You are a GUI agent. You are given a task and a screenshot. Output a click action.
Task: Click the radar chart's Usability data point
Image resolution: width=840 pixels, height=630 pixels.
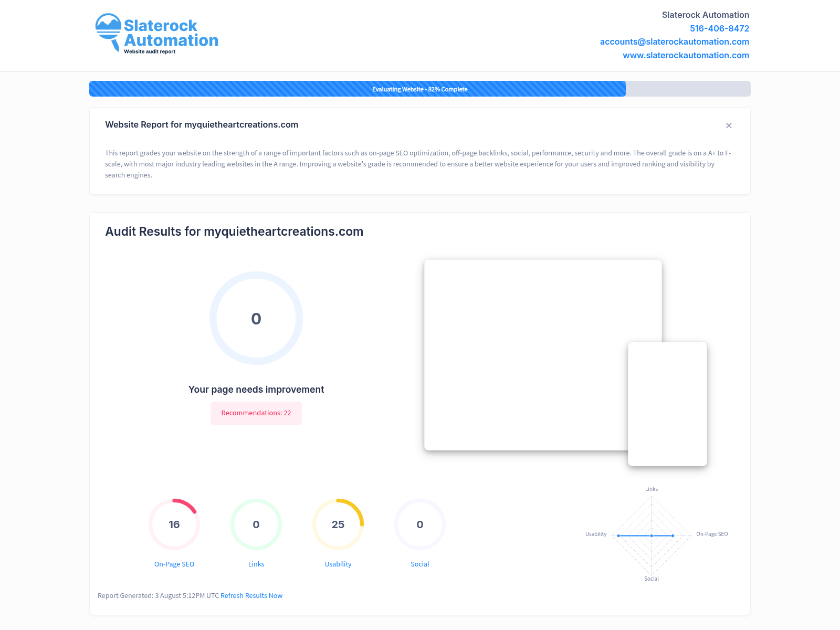pyautogui.click(x=618, y=535)
